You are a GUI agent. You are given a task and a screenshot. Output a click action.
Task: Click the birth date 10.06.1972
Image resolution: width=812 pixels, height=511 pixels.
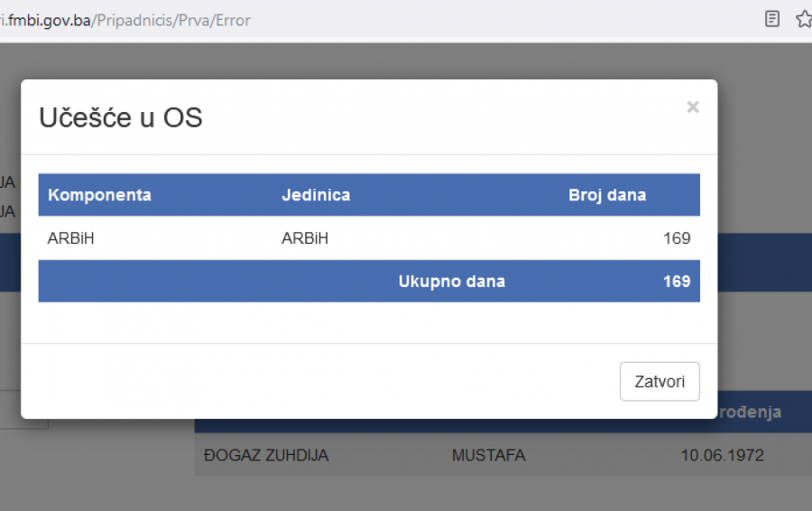click(x=722, y=455)
